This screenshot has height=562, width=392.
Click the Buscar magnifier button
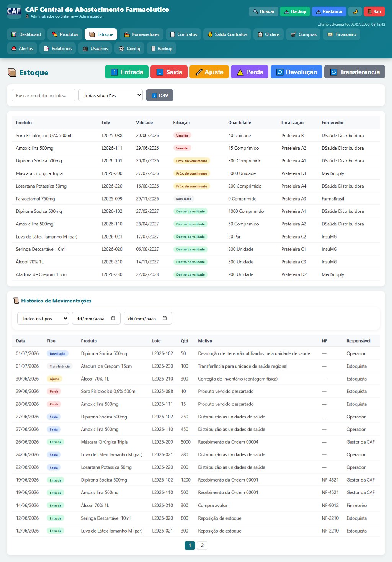(263, 11)
